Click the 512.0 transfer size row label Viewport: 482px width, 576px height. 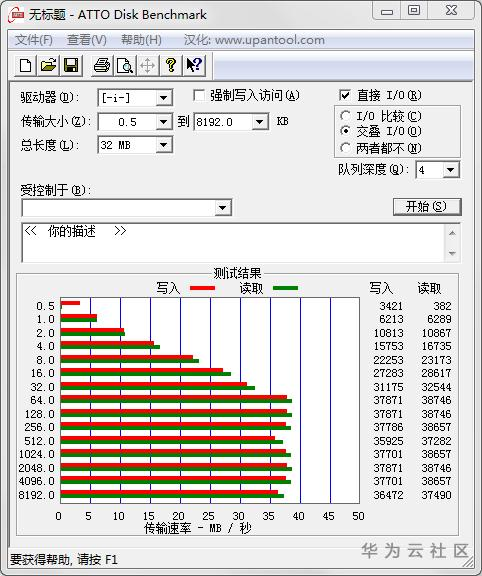click(39, 441)
